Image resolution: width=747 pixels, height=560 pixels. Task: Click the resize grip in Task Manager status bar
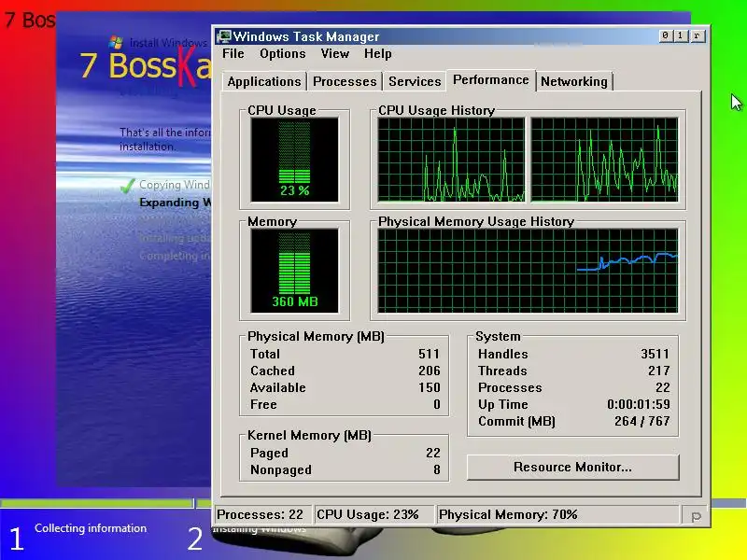click(695, 516)
